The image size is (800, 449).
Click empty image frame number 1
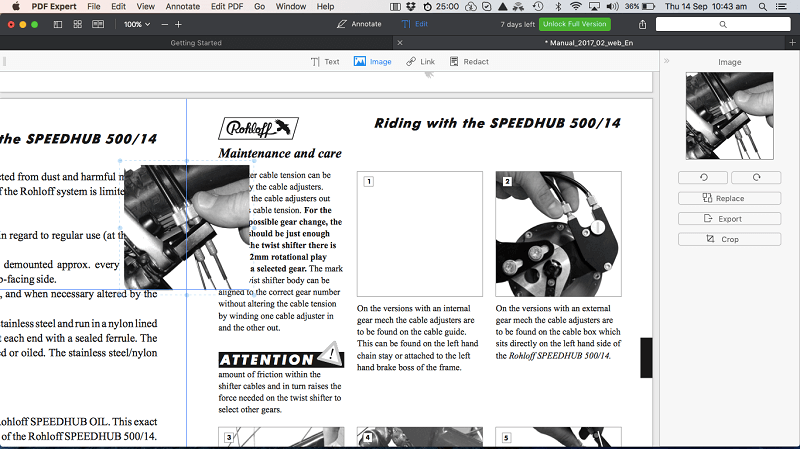click(419, 234)
